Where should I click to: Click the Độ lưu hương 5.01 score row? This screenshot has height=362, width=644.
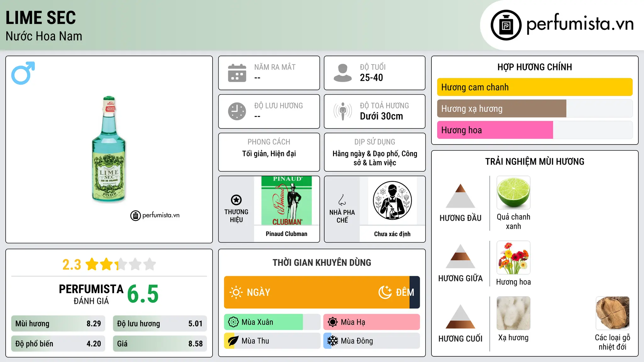tap(160, 324)
